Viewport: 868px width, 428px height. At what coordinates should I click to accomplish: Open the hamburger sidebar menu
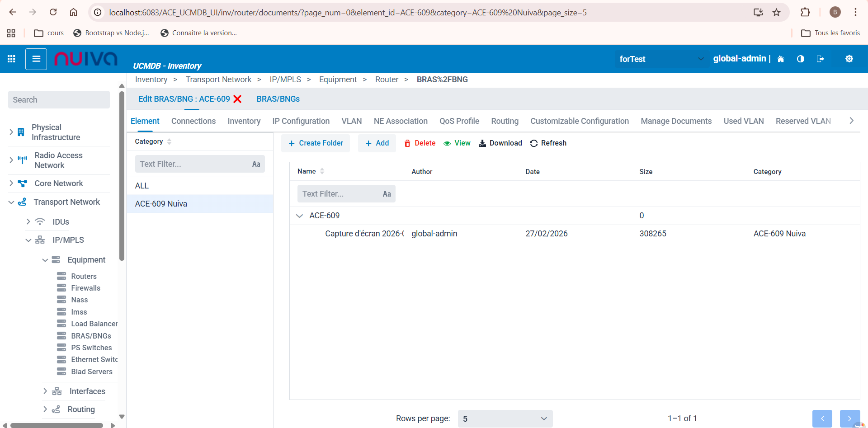point(36,59)
